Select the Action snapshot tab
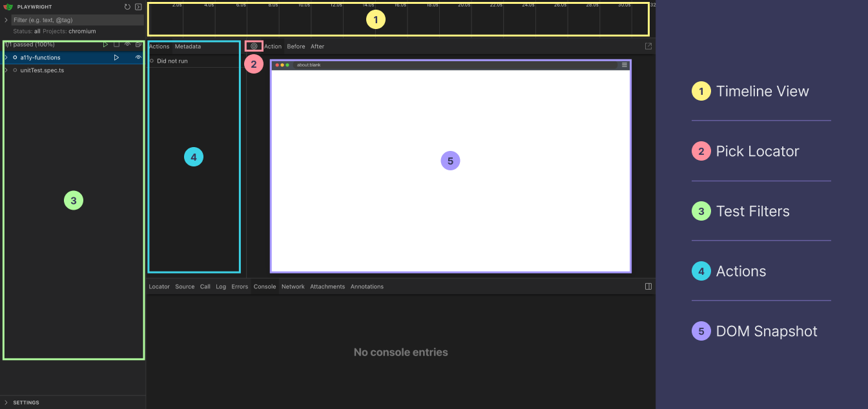Image resolution: width=868 pixels, height=409 pixels. click(x=273, y=46)
